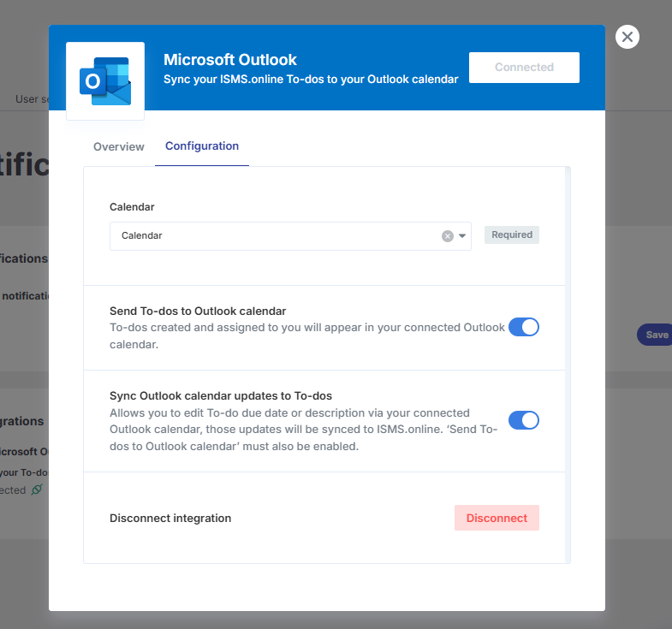672x629 pixels.
Task: Click the Microsoft Outlook logo icon
Action: [x=105, y=81]
